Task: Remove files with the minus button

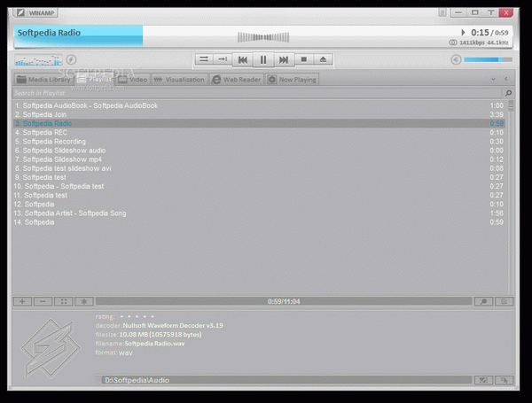Action: (43, 301)
